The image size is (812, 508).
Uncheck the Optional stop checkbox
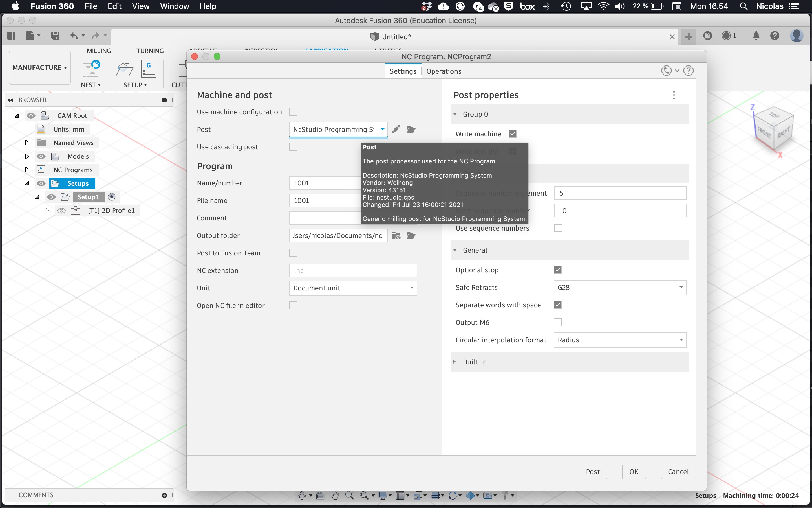(x=558, y=270)
